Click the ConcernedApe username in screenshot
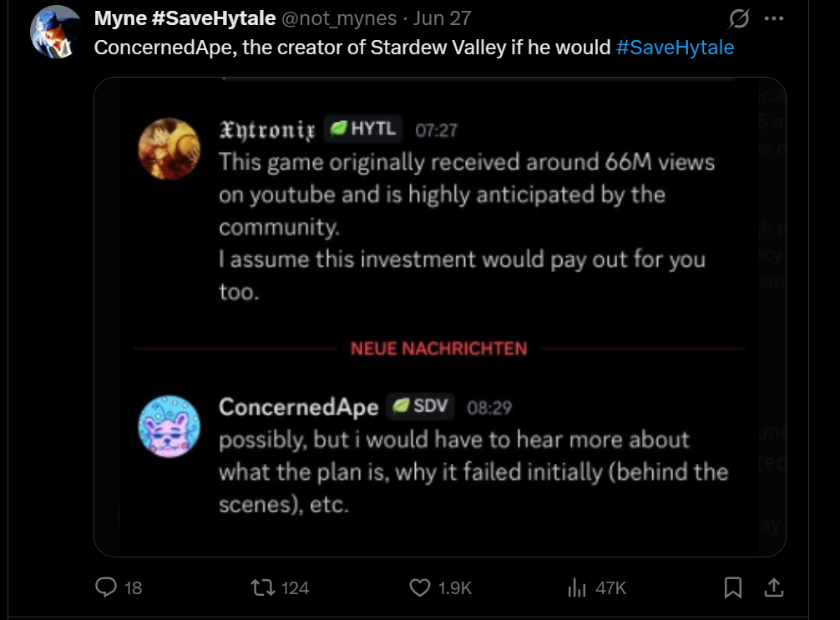The image size is (840, 620). click(298, 407)
